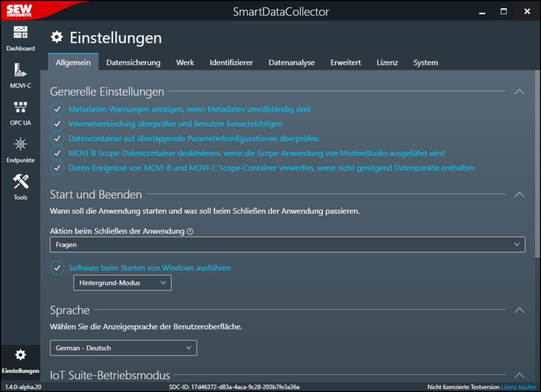Viewport: 541px width, 392px height.
Task: Click the Lizenz kaufen link
Action: tap(518, 387)
